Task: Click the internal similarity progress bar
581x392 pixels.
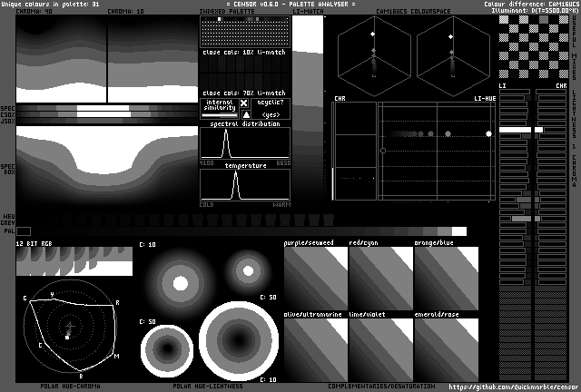Action: pos(220,115)
